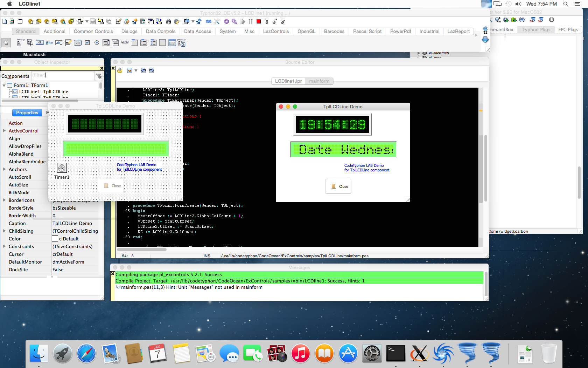Close the yellow dock bar in Source Editor

pos(113,68)
